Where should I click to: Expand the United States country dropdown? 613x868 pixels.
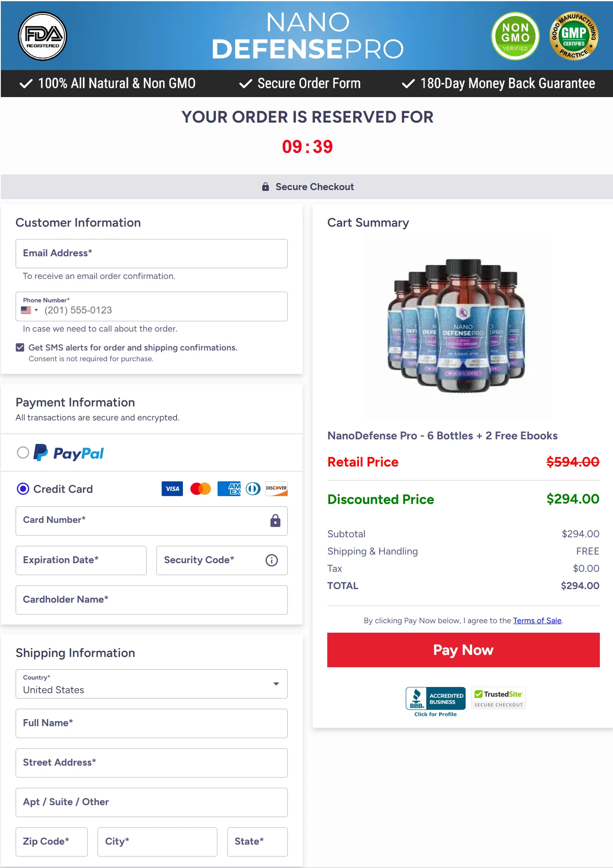pyautogui.click(x=276, y=684)
